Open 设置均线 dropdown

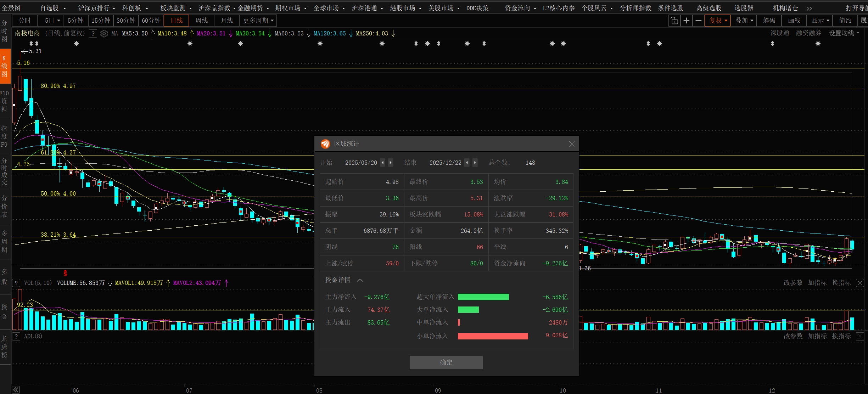844,33
